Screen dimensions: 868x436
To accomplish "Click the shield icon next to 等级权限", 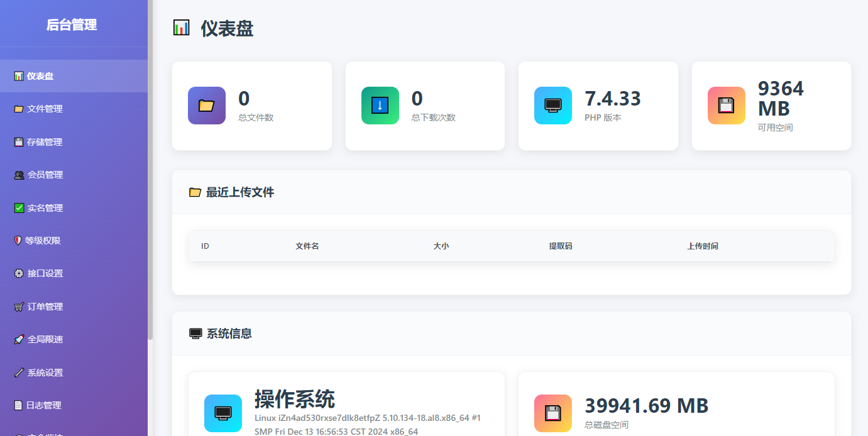I will 19,240.
